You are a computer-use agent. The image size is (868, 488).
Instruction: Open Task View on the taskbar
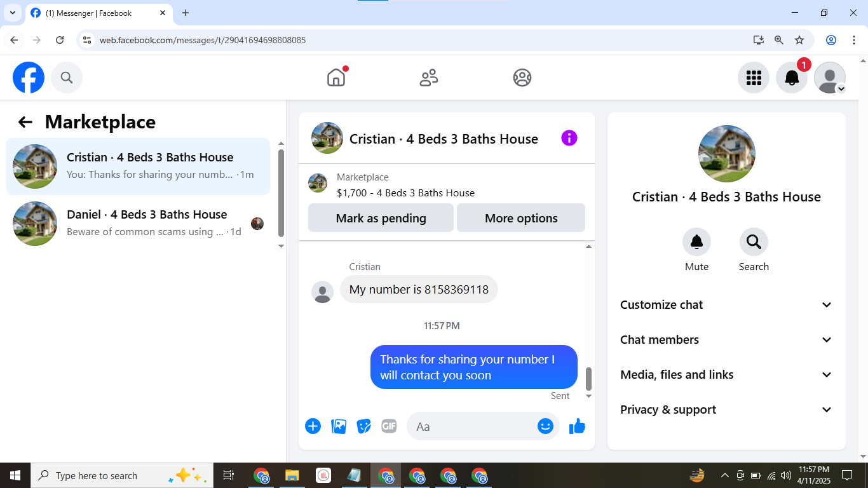[x=229, y=475]
